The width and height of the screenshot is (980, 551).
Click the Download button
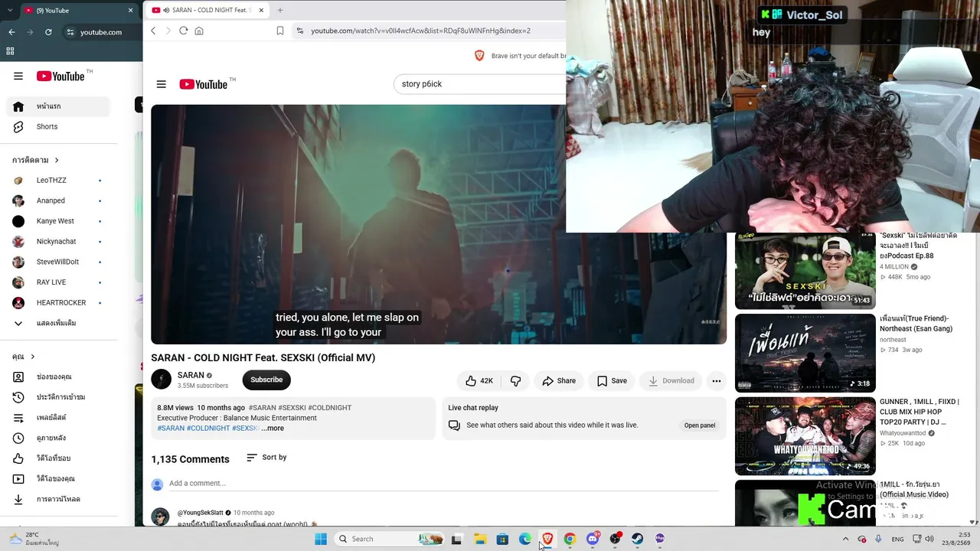point(671,380)
